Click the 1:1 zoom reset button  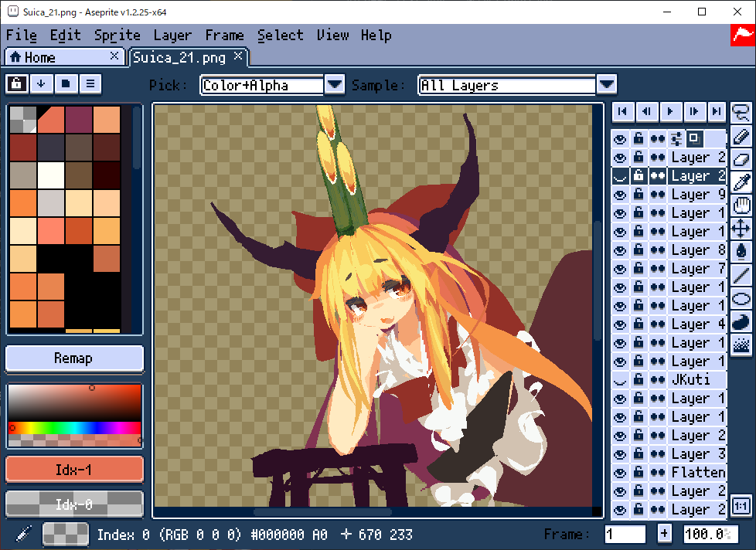741,506
